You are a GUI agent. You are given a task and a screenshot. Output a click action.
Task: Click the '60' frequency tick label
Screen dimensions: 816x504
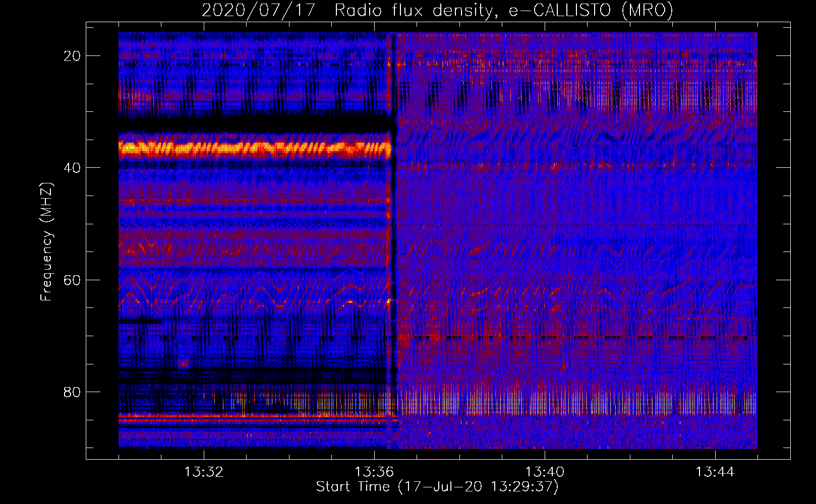pos(72,280)
